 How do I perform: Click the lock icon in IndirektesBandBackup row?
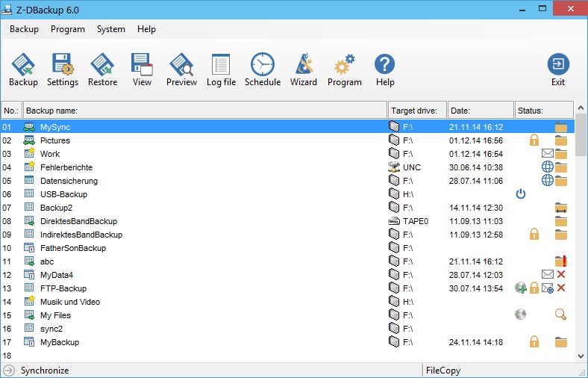coord(534,235)
